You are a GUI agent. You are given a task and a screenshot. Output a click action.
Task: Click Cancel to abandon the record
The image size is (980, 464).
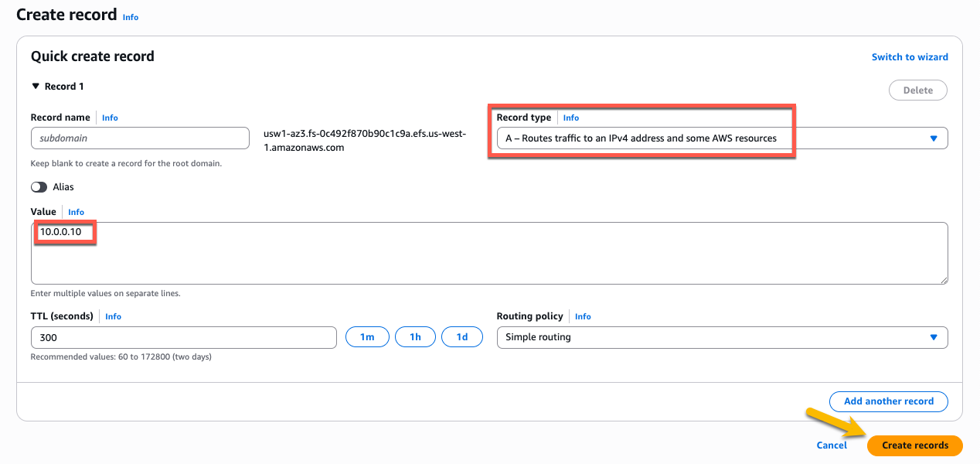[x=831, y=445]
